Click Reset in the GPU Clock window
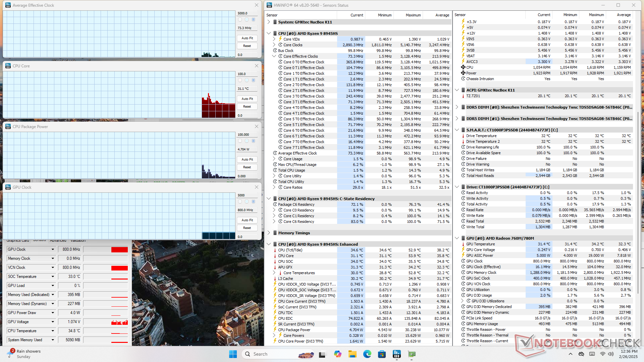 click(x=247, y=228)
